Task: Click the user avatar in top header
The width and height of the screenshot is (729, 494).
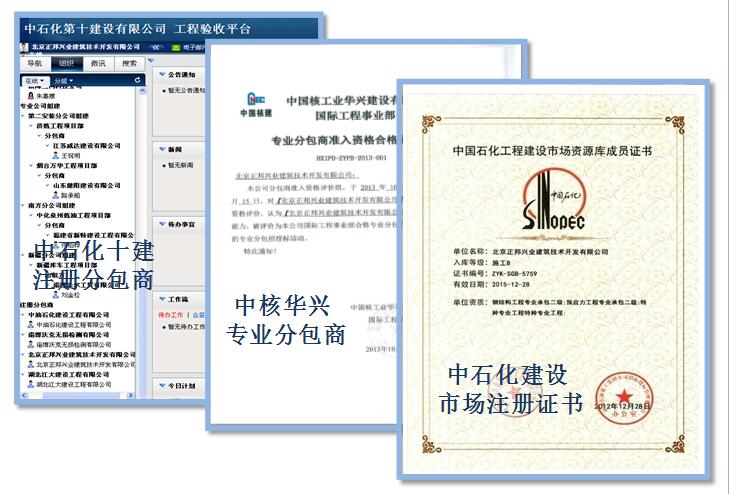Action: coord(25,47)
